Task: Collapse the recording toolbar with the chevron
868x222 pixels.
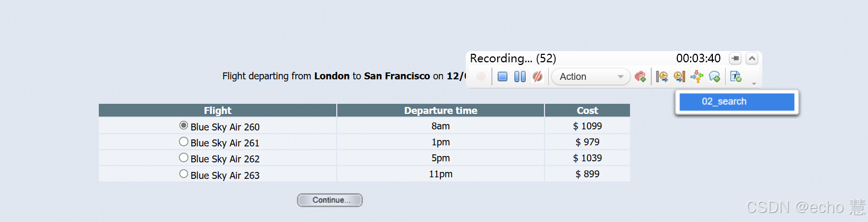Action: click(x=752, y=59)
